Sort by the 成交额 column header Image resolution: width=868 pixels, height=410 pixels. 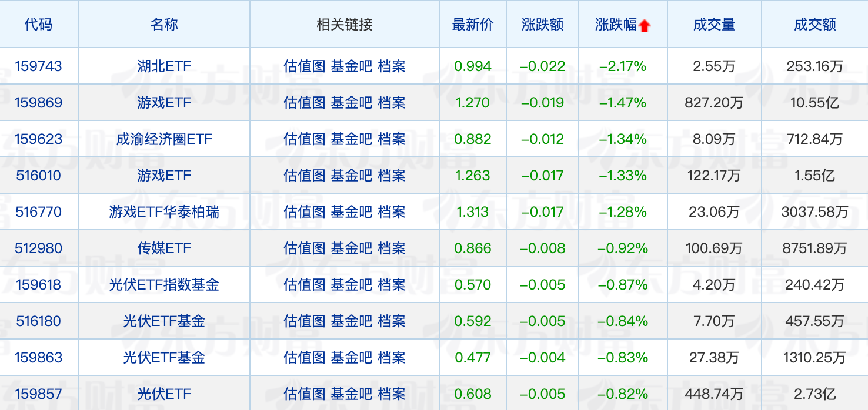tap(814, 25)
